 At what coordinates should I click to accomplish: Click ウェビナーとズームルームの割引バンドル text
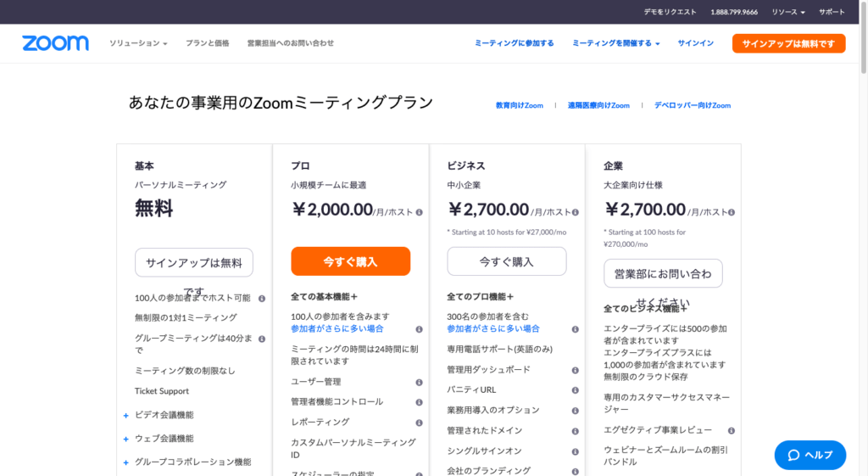[x=666, y=456]
